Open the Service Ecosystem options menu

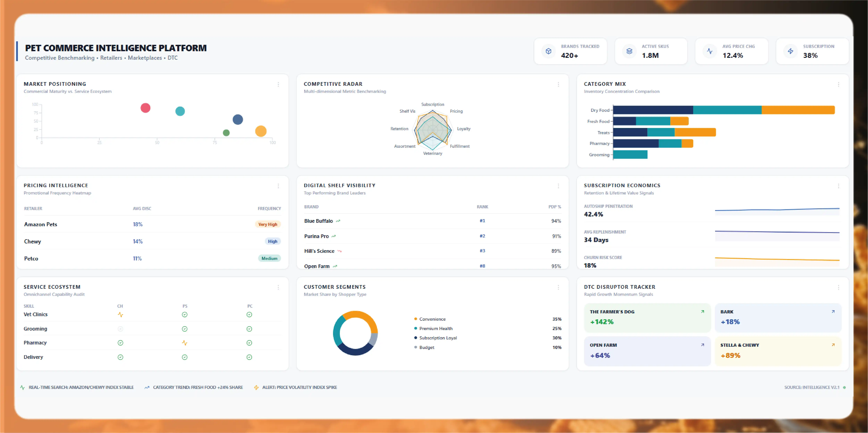tap(278, 287)
